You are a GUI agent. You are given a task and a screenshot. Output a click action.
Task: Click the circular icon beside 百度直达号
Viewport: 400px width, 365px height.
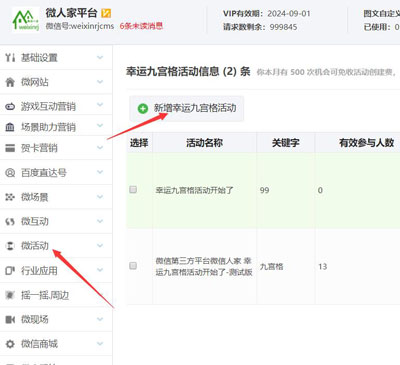10,173
